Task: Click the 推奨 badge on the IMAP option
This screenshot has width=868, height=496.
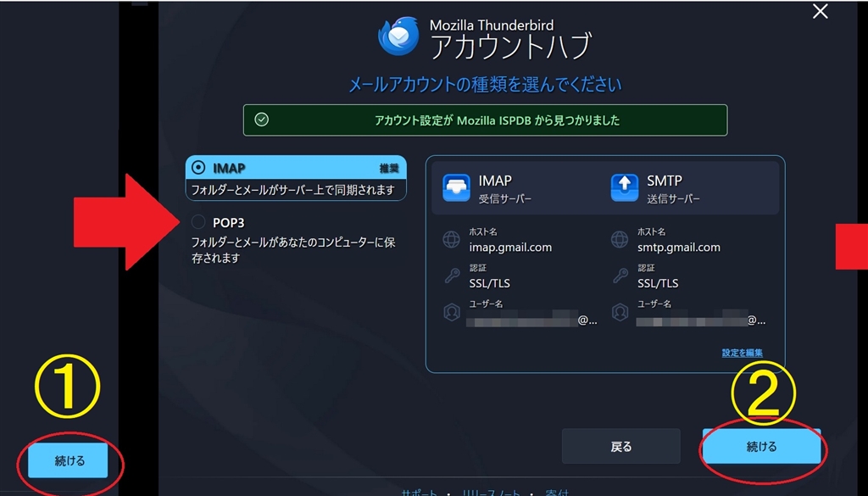Action: tap(388, 168)
